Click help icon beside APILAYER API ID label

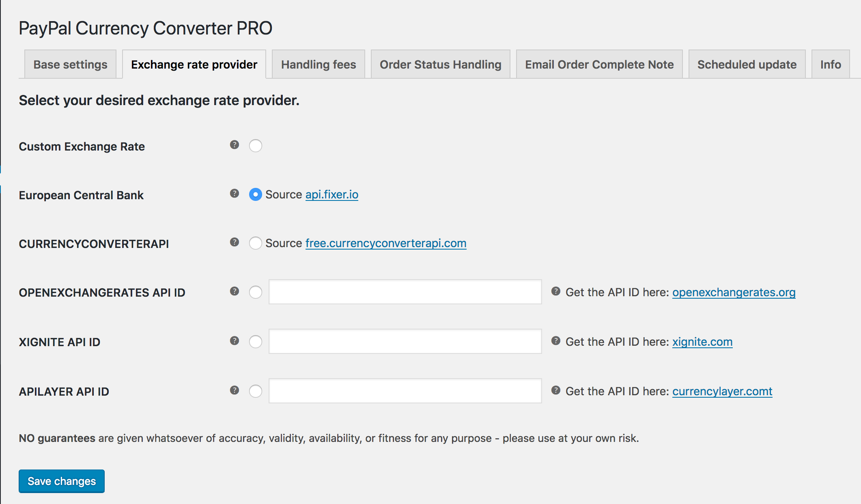234,390
